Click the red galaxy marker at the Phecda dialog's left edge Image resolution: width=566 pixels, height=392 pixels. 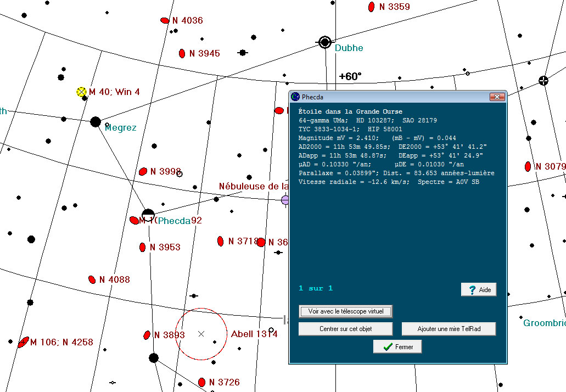[279, 110]
